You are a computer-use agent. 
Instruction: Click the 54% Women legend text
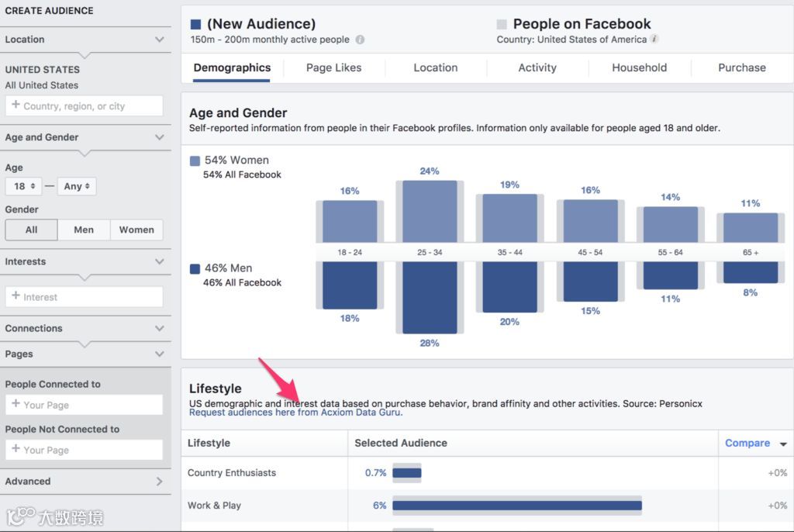pos(236,161)
